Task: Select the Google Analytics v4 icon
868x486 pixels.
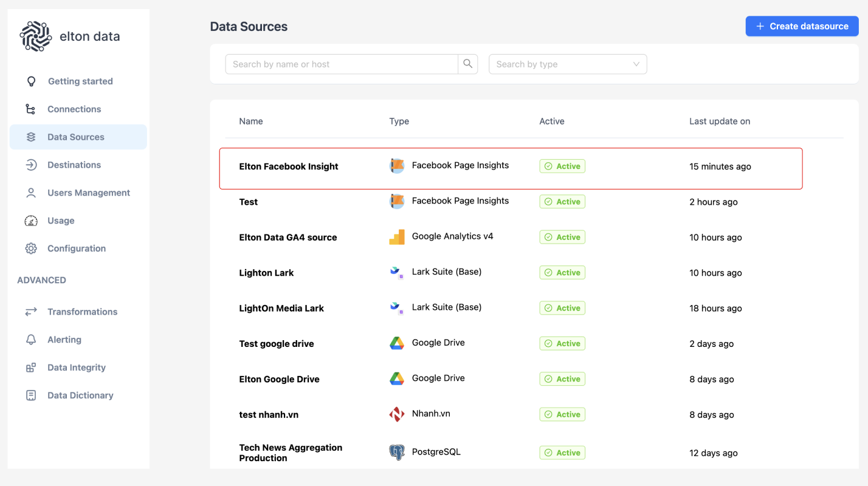Action: 396,236
